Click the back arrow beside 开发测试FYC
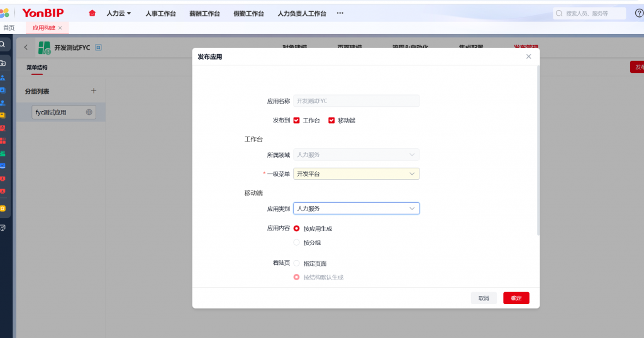 pyautogui.click(x=26, y=47)
